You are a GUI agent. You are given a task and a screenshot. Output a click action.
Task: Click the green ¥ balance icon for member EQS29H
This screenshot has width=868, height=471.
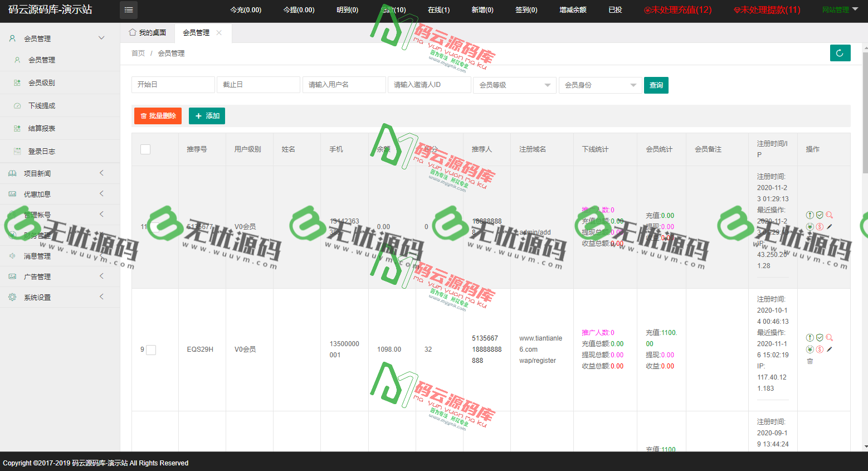pos(810,349)
